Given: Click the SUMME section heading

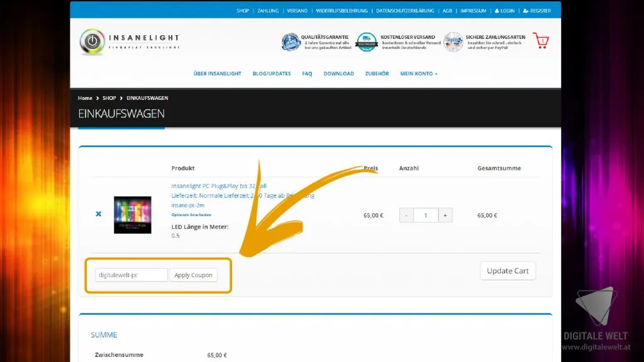Looking at the screenshot, I should coord(104,335).
